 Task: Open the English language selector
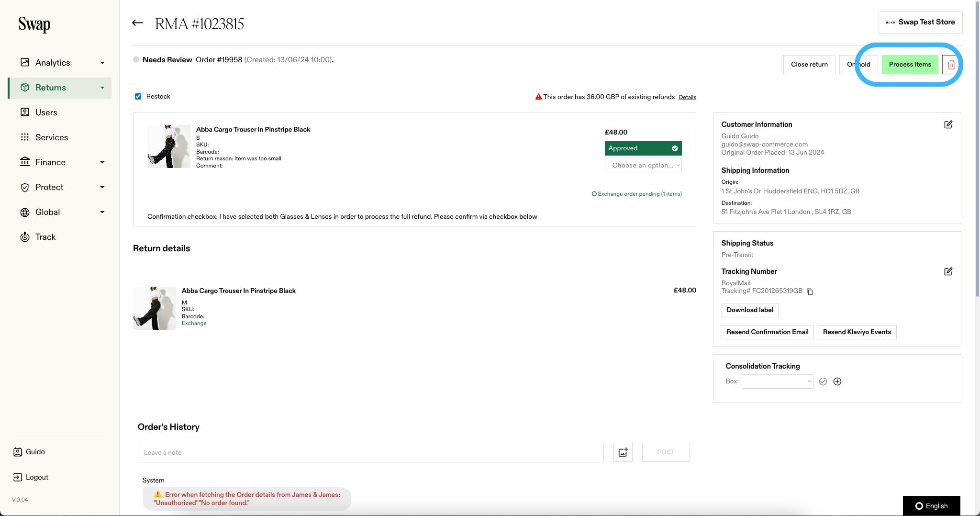pyautogui.click(x=931, y=506)
